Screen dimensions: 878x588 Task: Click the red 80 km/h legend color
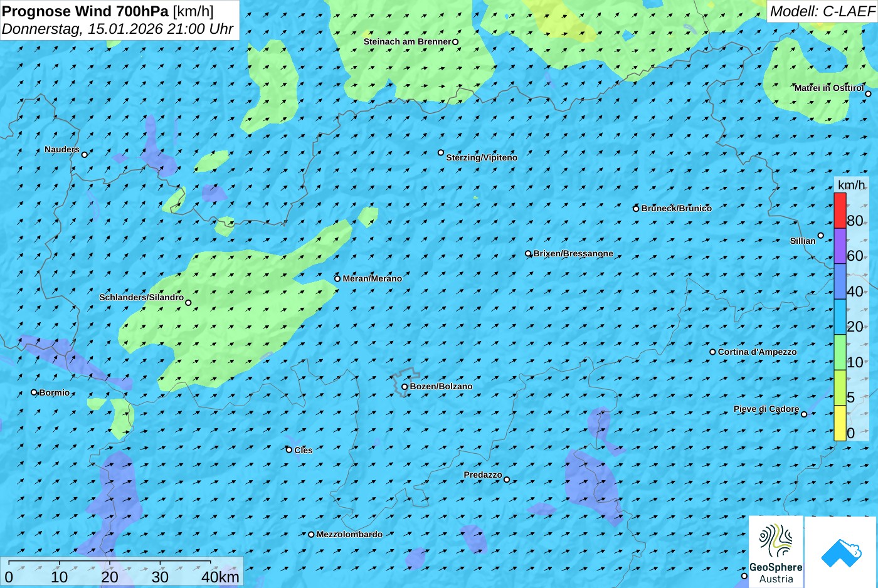pyautogui.click(x=840, y=211)
